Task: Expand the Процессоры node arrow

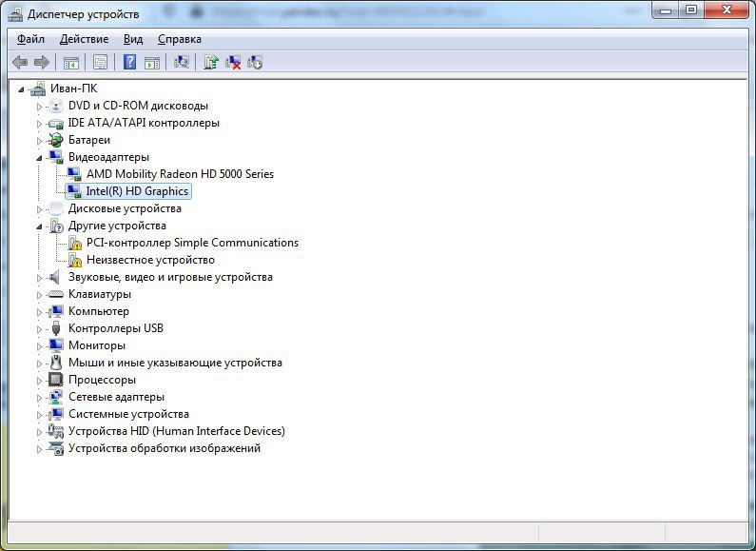Action: click(40, 381)
